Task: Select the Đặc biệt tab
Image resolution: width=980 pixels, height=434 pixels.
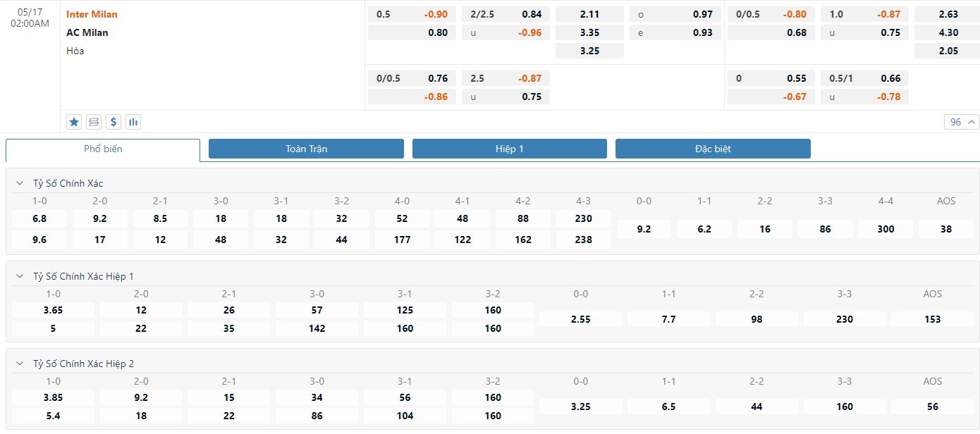Action: pos(713,149)
